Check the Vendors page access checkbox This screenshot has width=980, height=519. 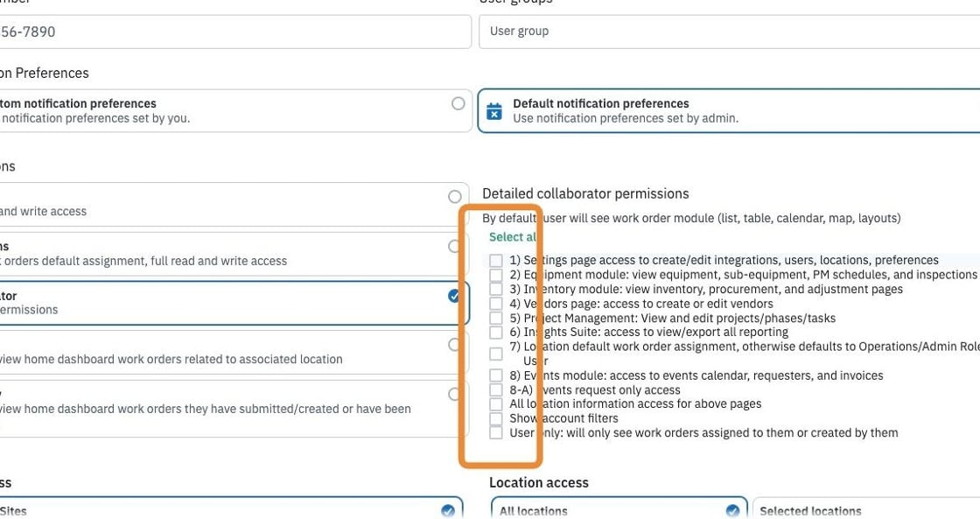(495, 304)
